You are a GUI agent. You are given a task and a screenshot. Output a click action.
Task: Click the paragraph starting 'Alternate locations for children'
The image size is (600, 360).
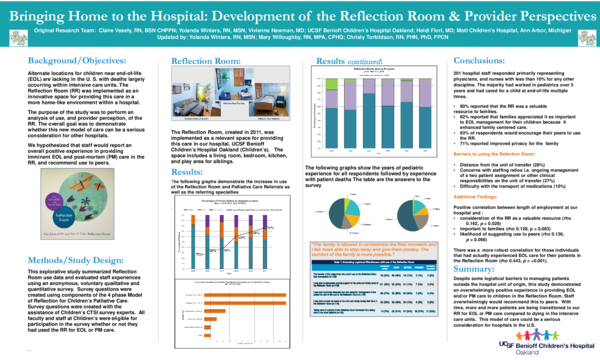(x=86, y=88)
